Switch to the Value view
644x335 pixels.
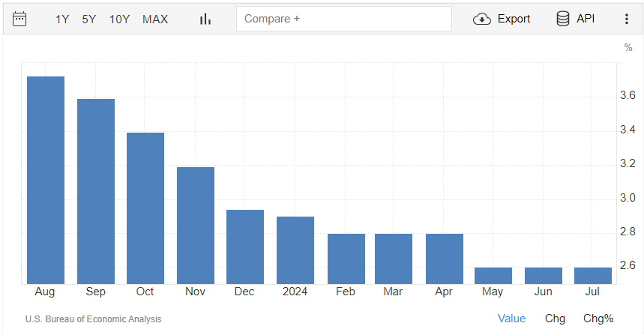[x=511, y=319]
